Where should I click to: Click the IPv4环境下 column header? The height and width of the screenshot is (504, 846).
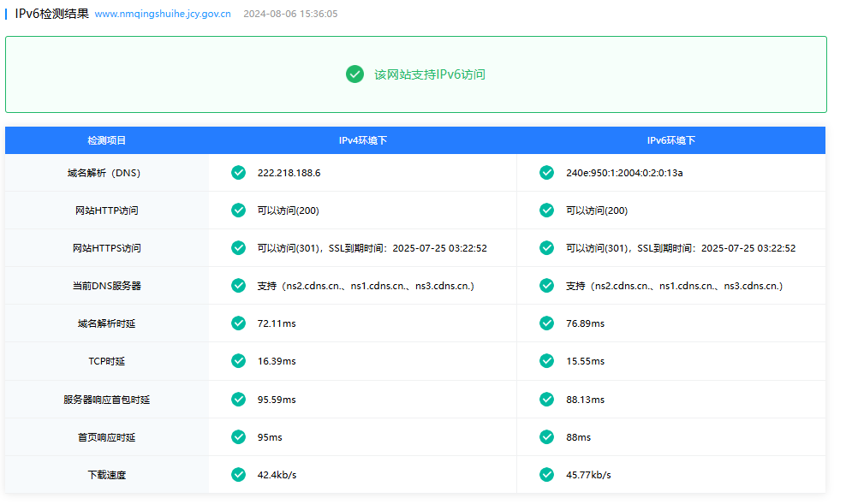coord(362,140)
